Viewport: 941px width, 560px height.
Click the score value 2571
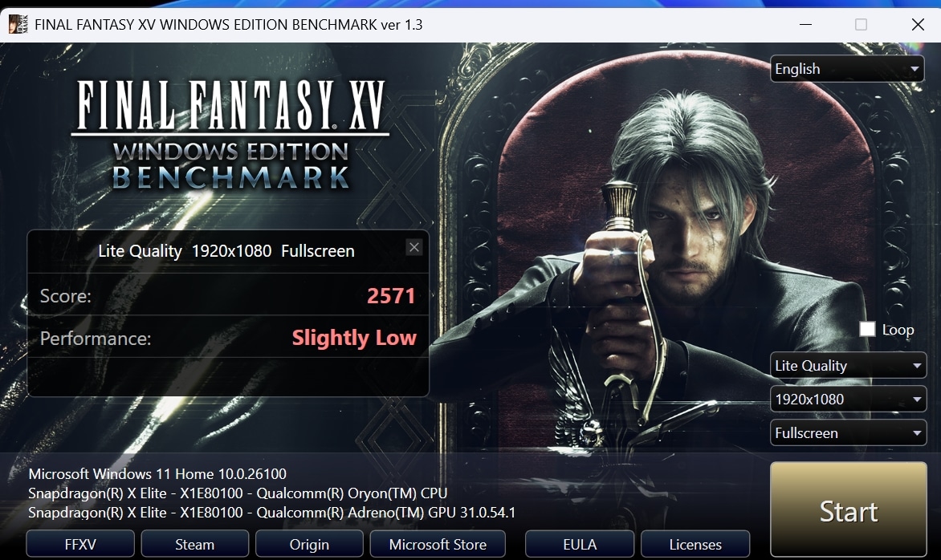391,296
